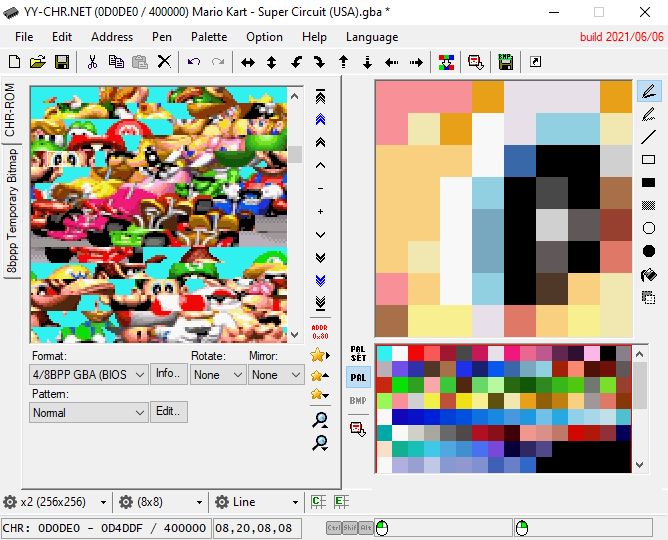The height and width of the screenshot is (540, 668).
Task: Delete selection with the X icon
Action: tap(164, 62)
